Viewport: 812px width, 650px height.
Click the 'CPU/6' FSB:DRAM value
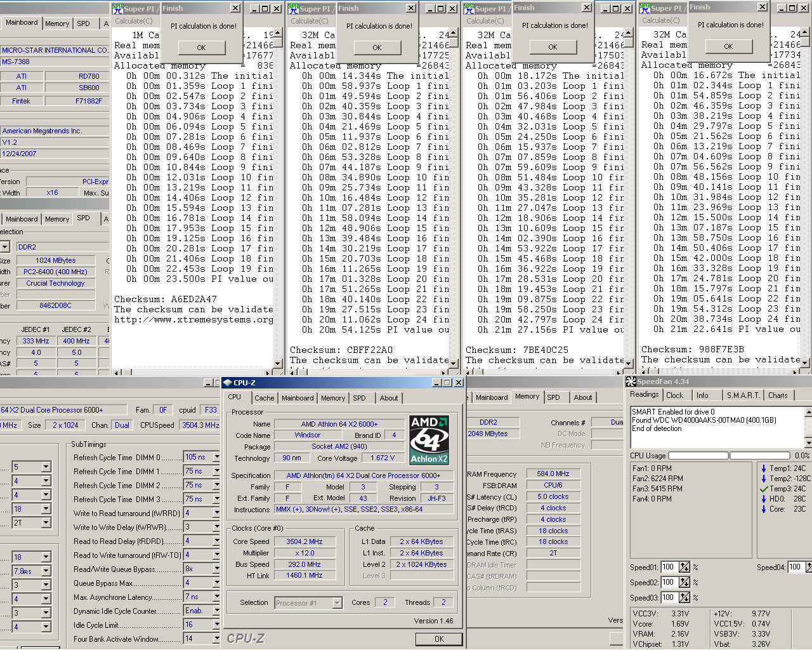point(553,485)
